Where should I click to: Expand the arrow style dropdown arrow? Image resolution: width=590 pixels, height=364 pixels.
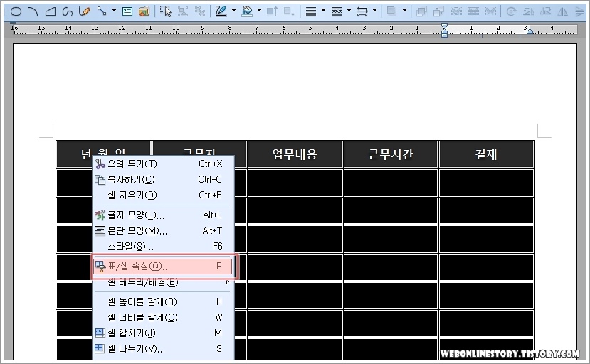(x=374, y=11)
